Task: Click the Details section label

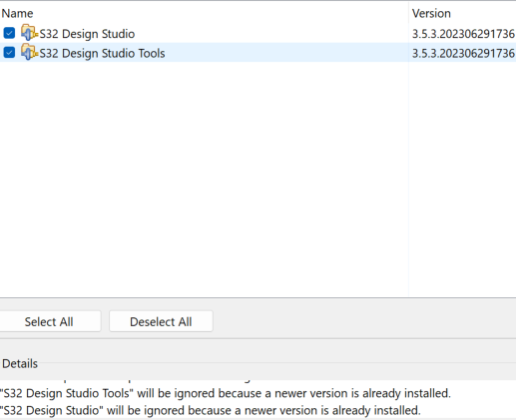Action: point(20,364)
